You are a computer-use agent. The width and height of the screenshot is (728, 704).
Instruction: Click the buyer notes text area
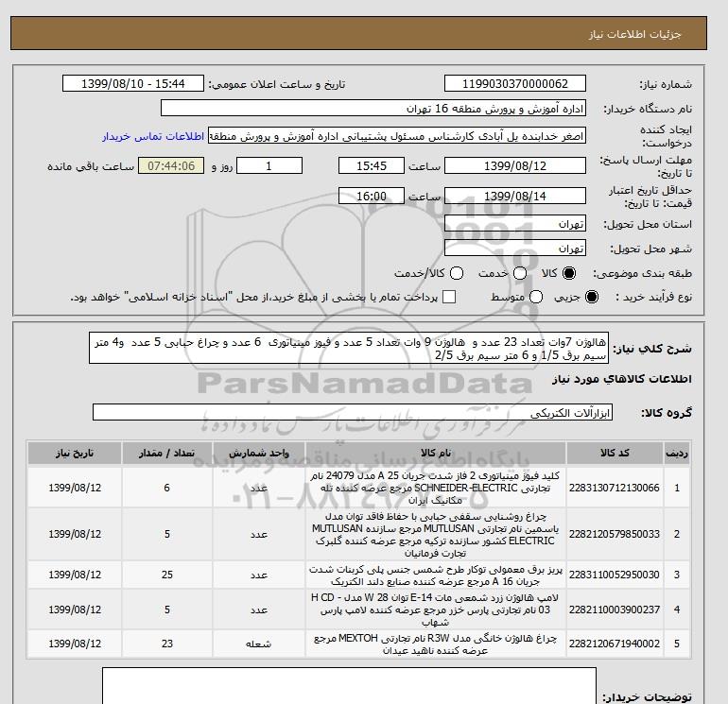coord(349,686)
